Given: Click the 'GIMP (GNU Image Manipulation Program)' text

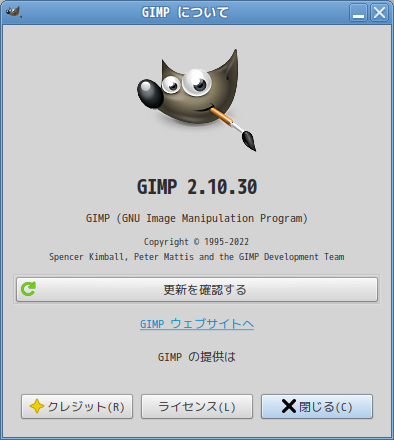Looking at the screenshot, I should pos(197,218).
